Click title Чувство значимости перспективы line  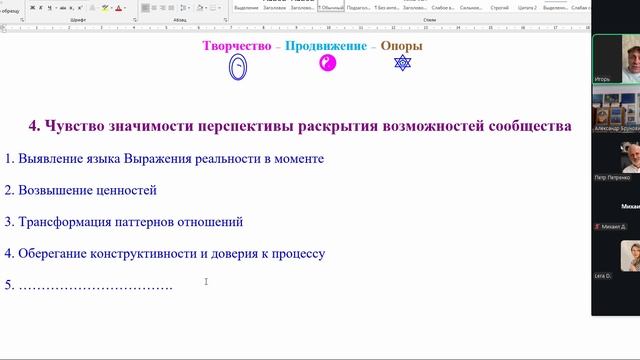coord(300,125)
